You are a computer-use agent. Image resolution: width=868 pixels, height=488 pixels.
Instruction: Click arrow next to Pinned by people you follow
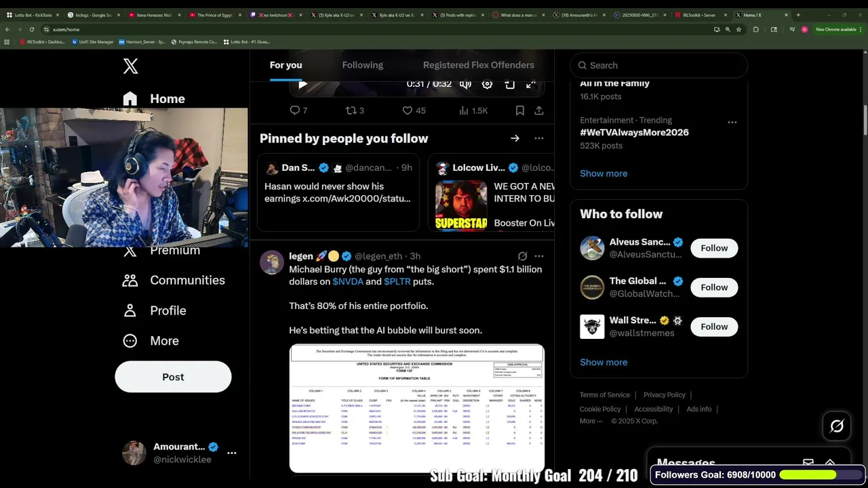(x=515, y=138)
